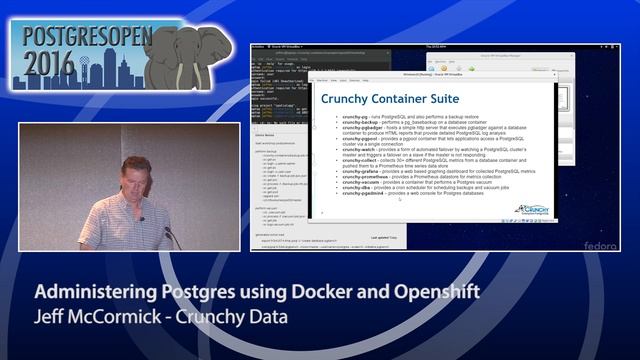Click the 'crunchy-watch' bullet text

(x=358, y=150)
